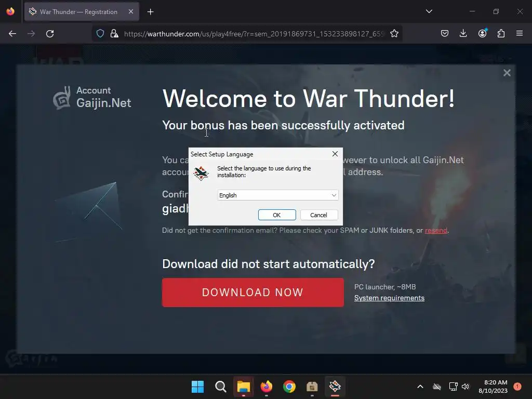Cancel the Select Setup Language dialog
The height and width of the screenshot is (399, 532).
click(318, 215)
